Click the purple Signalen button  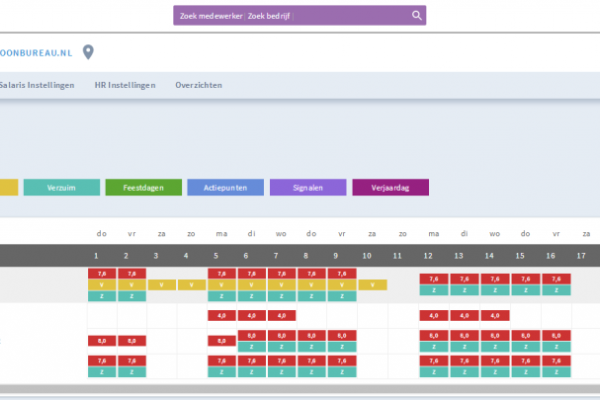click(308, 187)
